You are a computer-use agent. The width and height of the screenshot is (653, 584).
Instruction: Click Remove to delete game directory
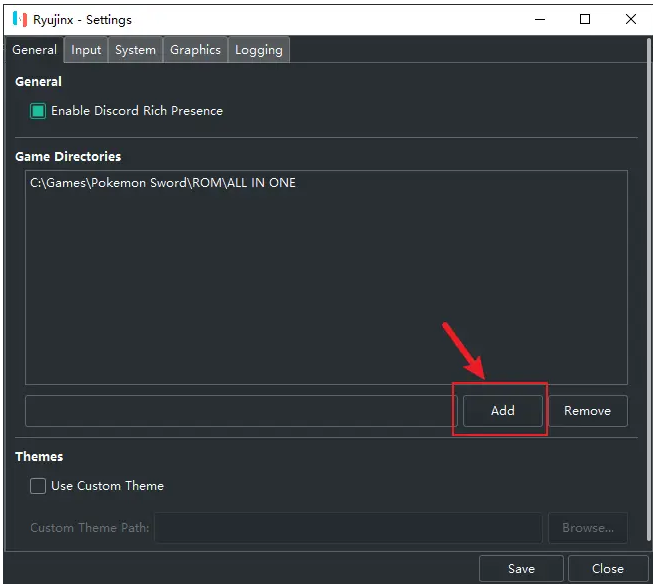coord(587,411)
